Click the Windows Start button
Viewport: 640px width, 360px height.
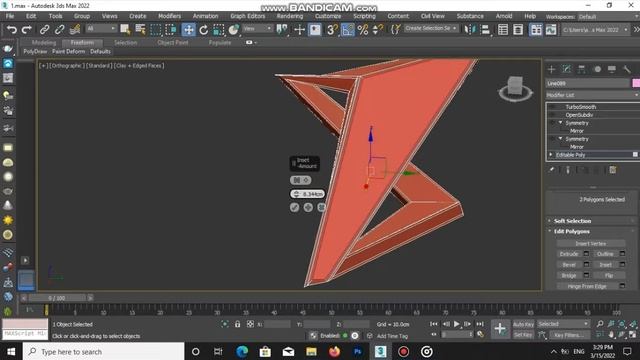click(11, 351)
